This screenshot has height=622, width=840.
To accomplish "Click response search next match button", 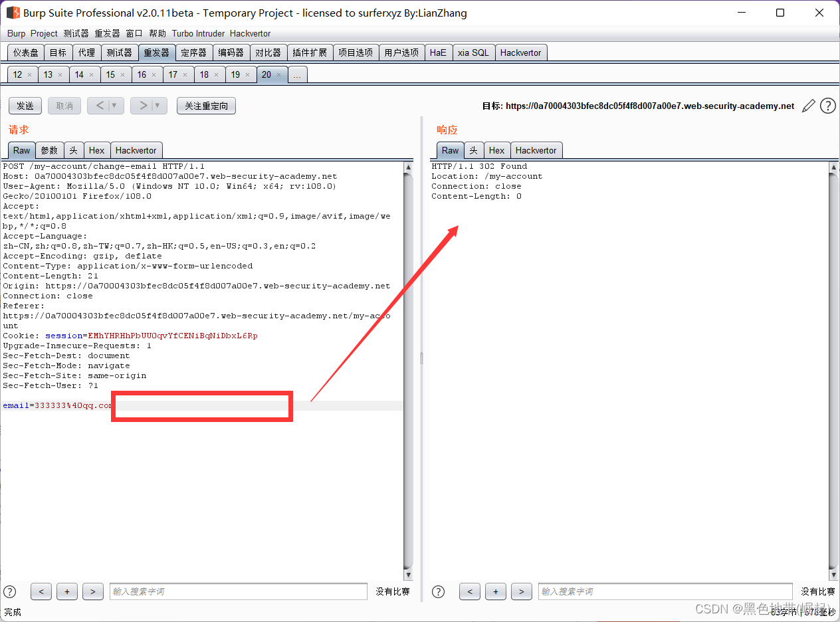I will tap(522, 591).
